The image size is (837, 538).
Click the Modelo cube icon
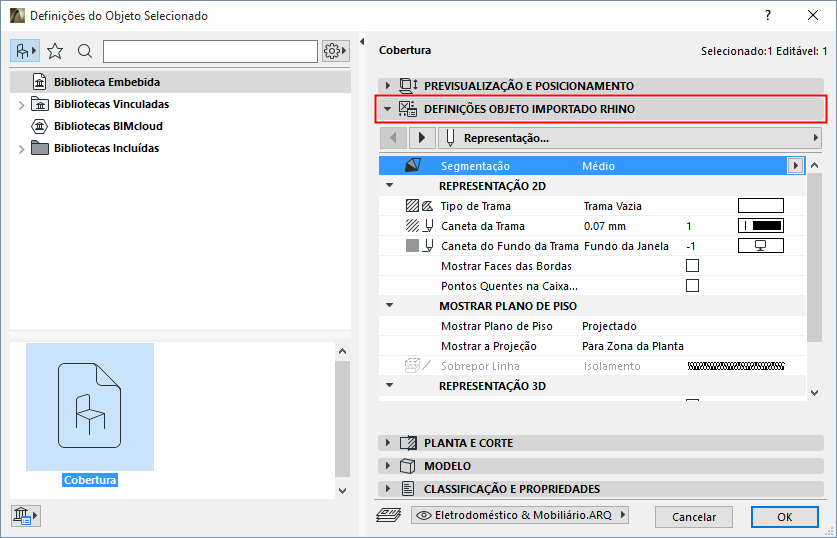408,465
